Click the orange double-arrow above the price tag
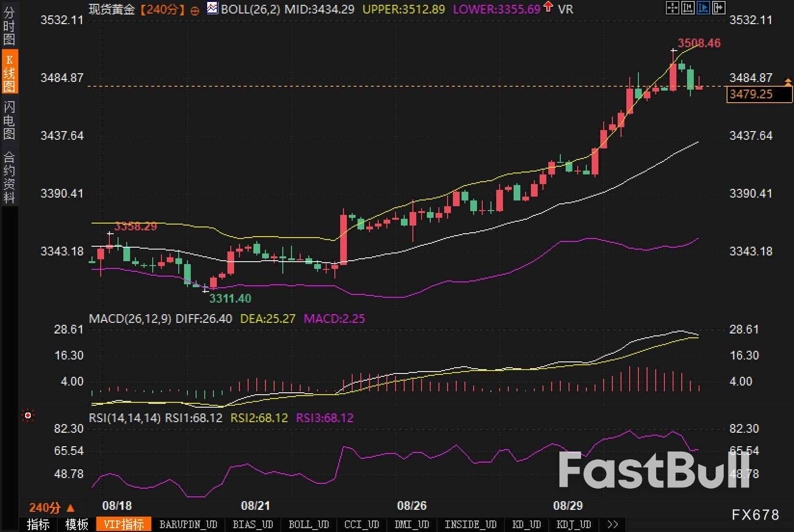794x532 pixels. (788, 82)
